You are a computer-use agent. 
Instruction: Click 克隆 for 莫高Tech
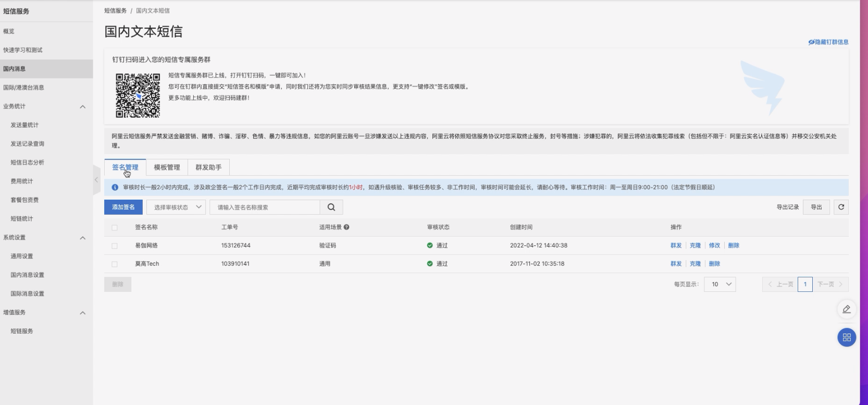point(695,264)
